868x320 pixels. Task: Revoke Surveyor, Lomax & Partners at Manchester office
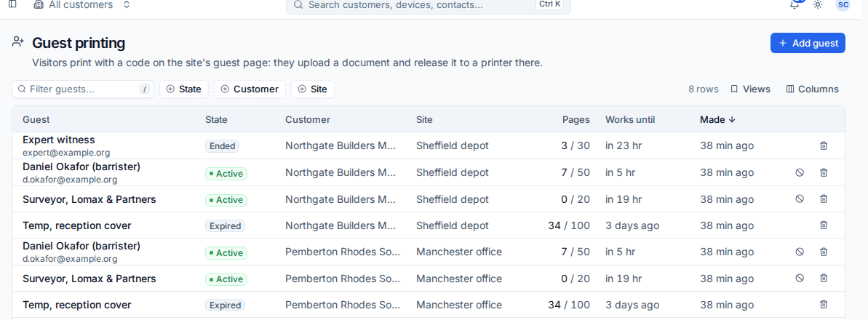(x=800, y=277)
